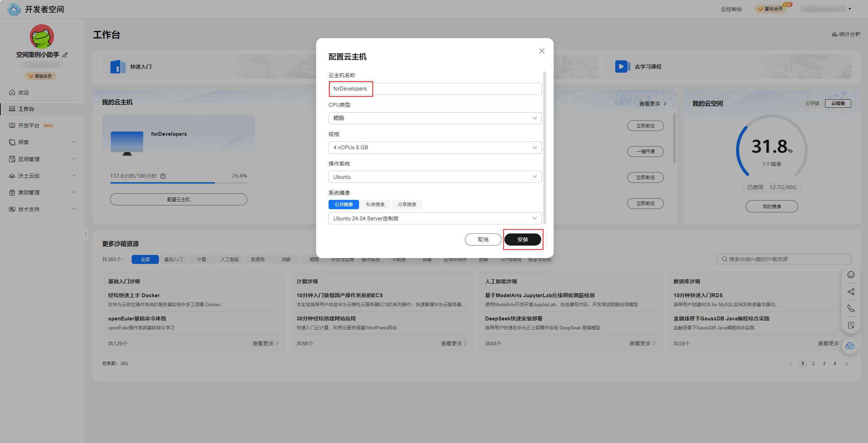Click the help icon beside usage hours
The height and width of the screenshot is (443, 868).
pyautogui.click(x=163, y=176)
